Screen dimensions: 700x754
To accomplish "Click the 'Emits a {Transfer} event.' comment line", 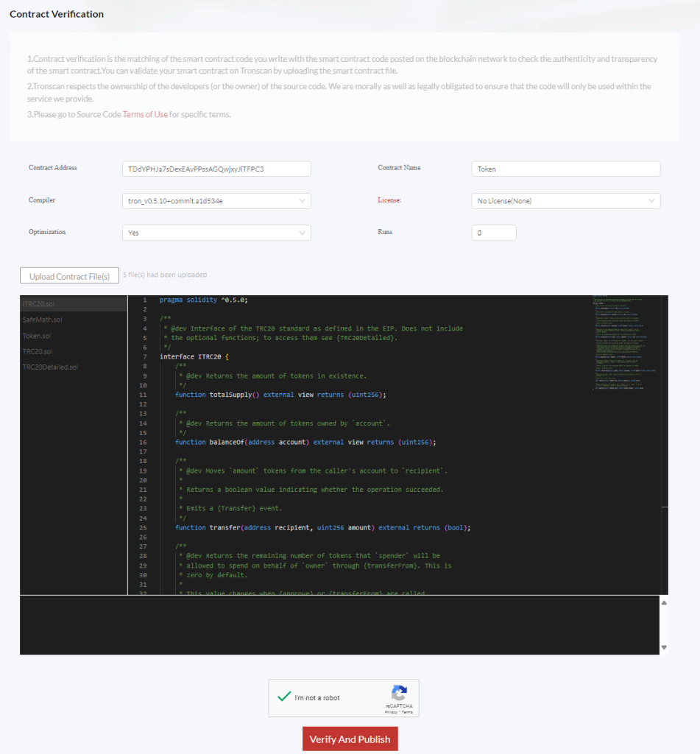I will (x=234, y=508).
